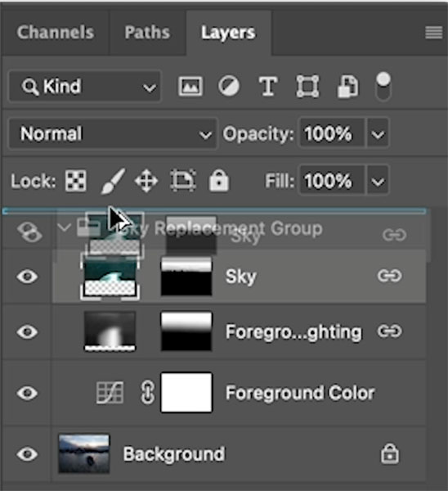Hide the Foreground Lighting layer

[x=28, y=331]
